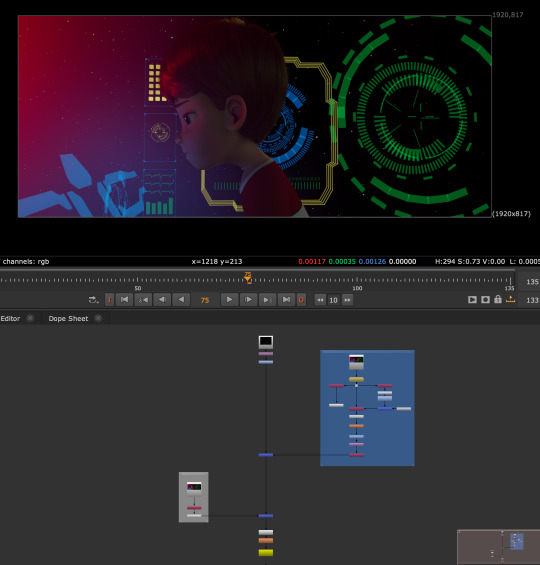Click the viewer capture icon

(x=485, y=299)
